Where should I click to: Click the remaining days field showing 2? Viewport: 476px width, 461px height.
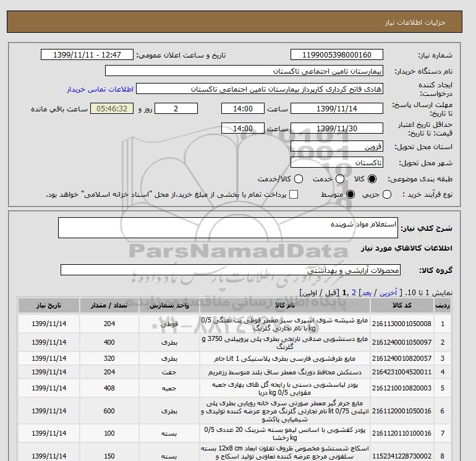tap(176, 108)
